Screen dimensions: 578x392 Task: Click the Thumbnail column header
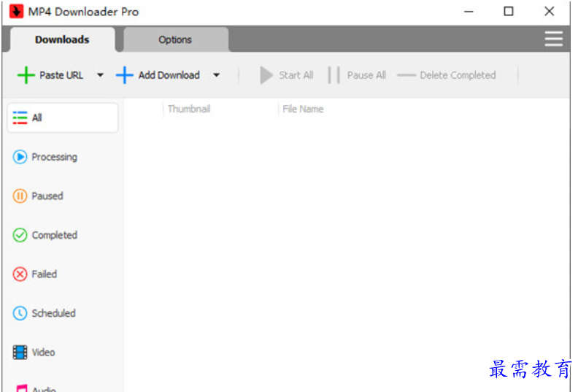189,109
